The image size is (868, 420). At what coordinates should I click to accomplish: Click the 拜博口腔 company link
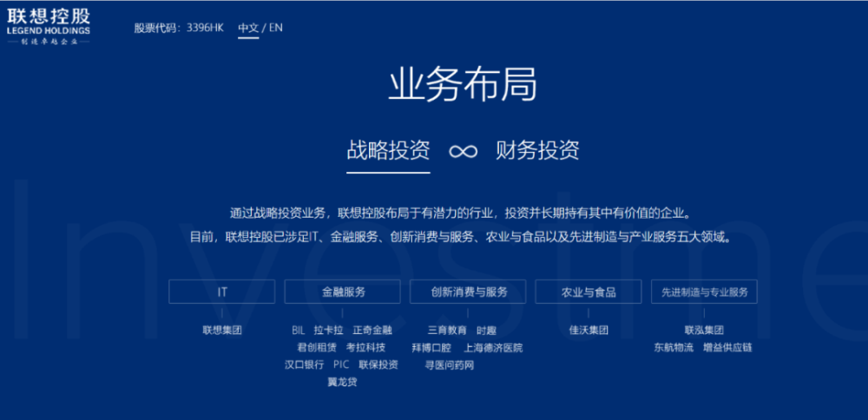pyautogui.click(x=431, y=347)
